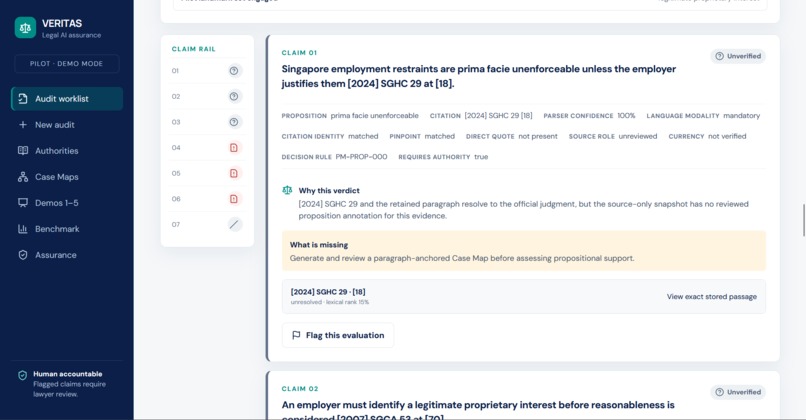Jump to claim 02 in claim rail
The height and width of the screenshot is (420, 806).
207,97
